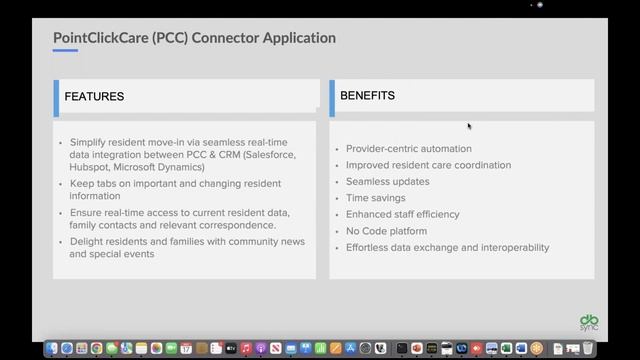Click bullet 'Keep tabs on important and changing'
This screenshot has height=360, width=640.
click(x=175, y=190)
